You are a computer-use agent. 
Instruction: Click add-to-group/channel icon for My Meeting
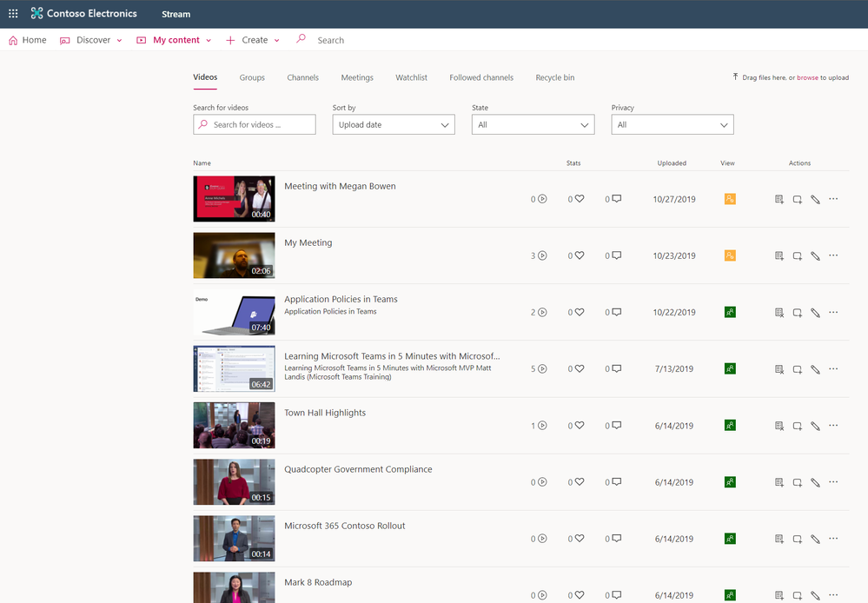pos(797,256)
